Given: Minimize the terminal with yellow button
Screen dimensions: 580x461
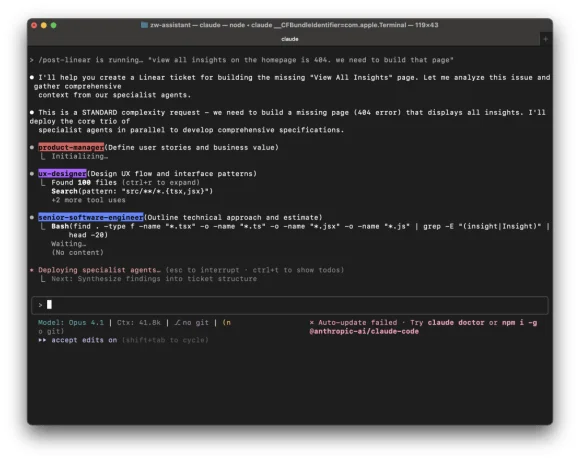Looking at the screenshot, I should coord(44,25).
